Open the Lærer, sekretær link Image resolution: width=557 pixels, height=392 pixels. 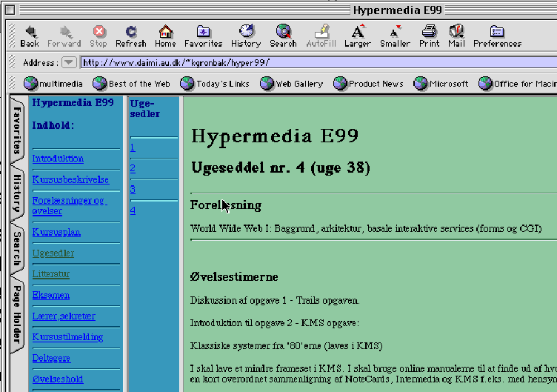64,316
